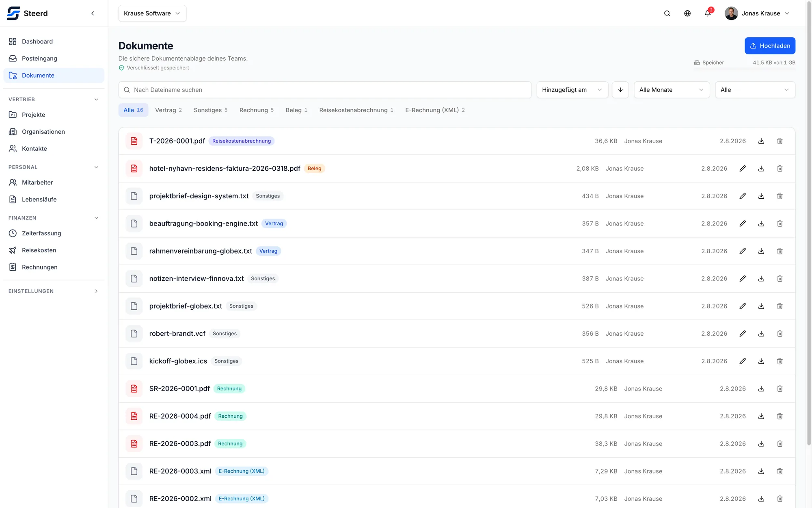Viewport: 812px width, 508px height.
Task: Download rahmenvereinbarung-globex.txt
Action: (x=761, y=251)
